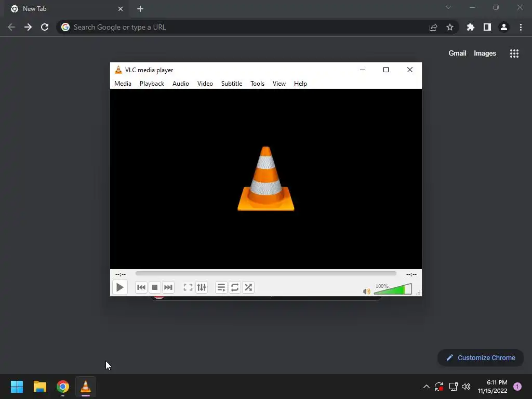The width and height of the screenshot is (532, 399).
Task: Show extended settings equalizer icon
Action: point(202,287)
